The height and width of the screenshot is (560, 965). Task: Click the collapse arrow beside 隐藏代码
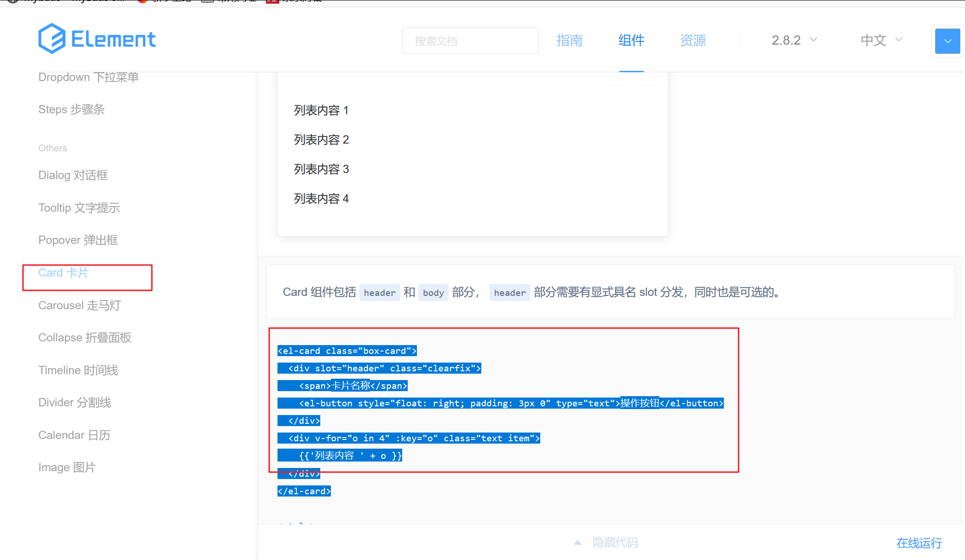pyautogui.click(x=578, y=542)
